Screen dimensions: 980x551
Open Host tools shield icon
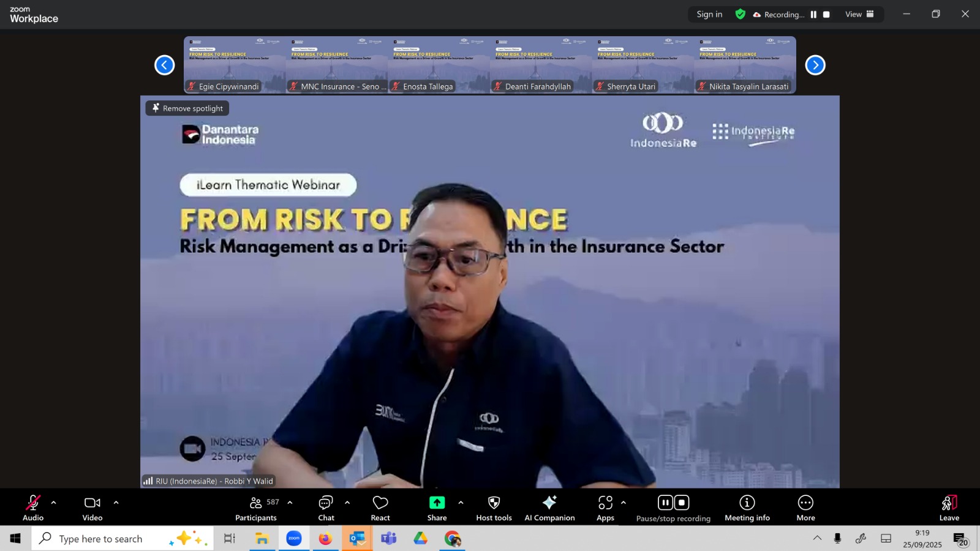click(494, 508)
